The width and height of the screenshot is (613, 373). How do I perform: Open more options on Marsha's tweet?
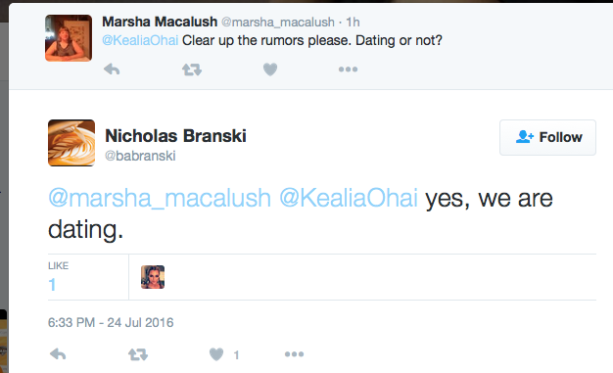click(348, 70)
